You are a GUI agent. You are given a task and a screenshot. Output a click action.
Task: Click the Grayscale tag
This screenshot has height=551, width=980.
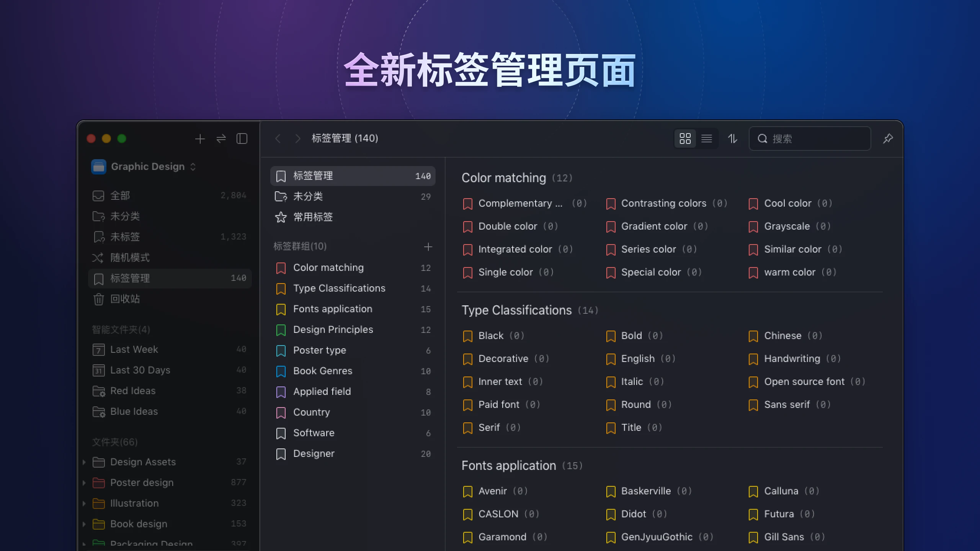[x=789, y=227]
